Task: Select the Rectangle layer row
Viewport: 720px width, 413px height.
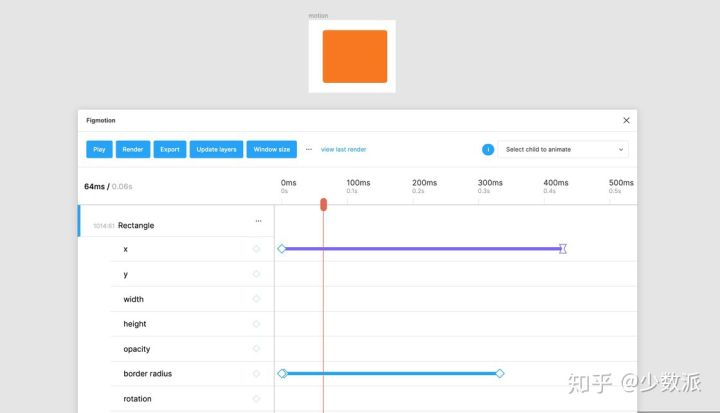Action: [176, 221]
